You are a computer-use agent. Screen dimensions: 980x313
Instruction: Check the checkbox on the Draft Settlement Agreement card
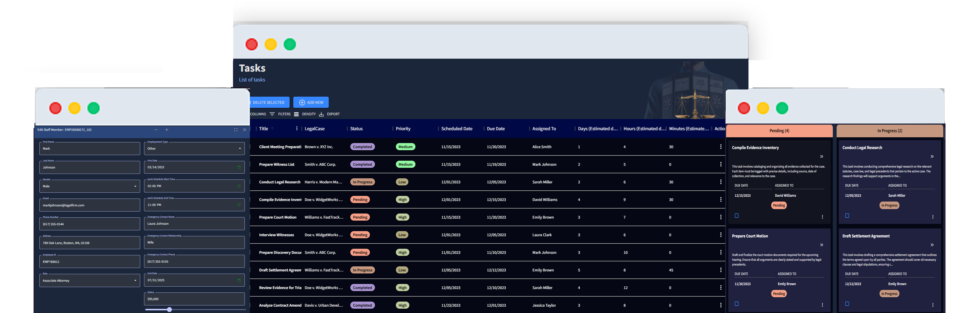tap(847, 303)
